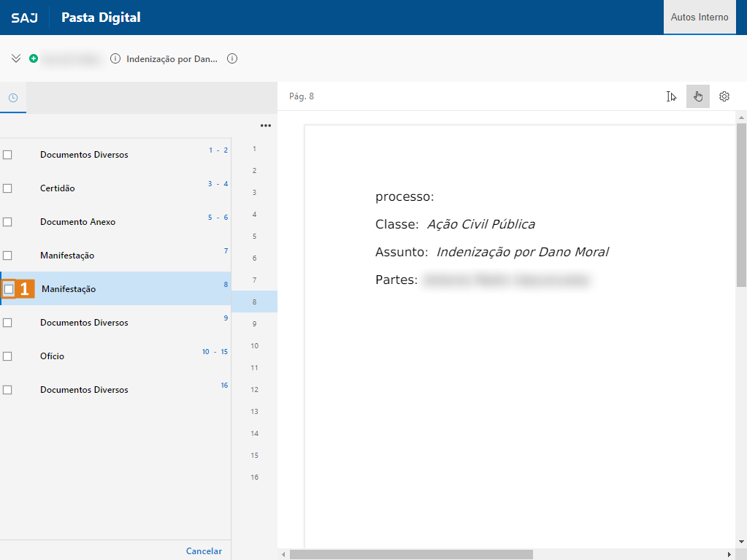747x560 pixels.
Task: Select highlighted page 8 in page list
Action: (x=254, y=302)
